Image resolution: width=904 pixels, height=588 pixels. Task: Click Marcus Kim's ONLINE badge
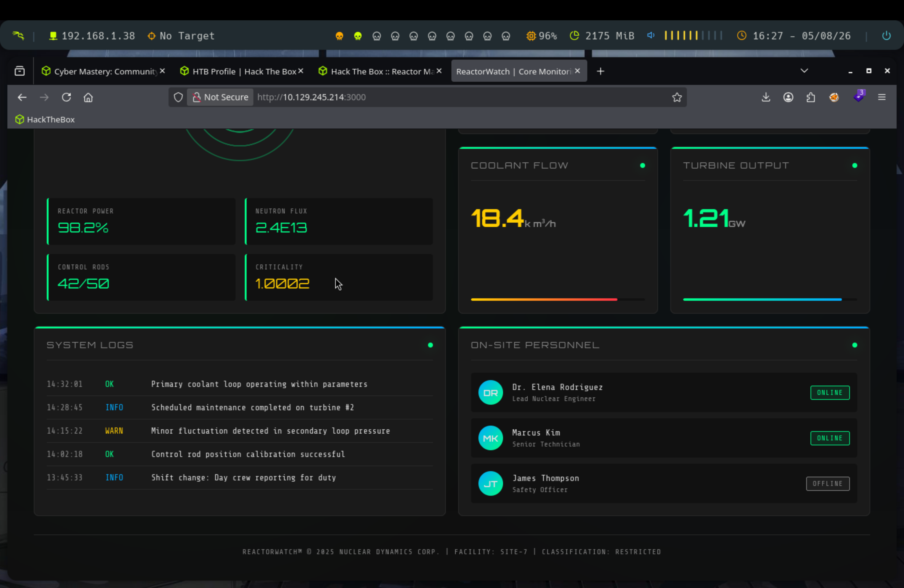(x=830, y=438)
